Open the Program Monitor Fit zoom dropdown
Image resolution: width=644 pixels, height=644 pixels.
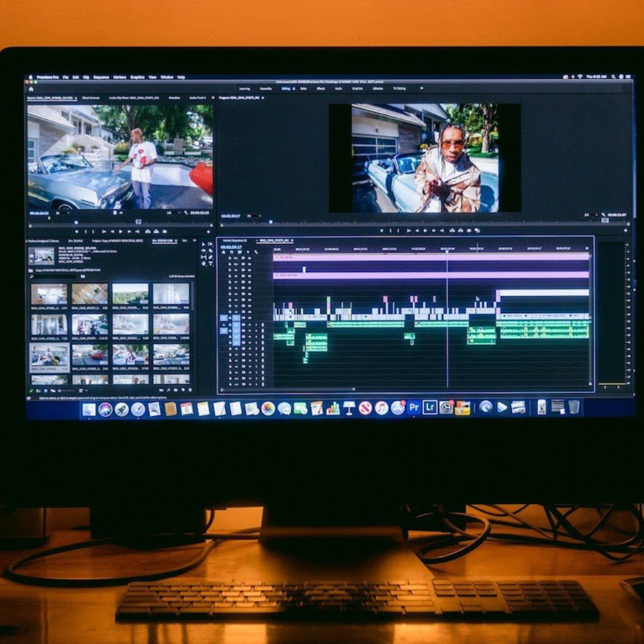pyautogui.click(x=255, y=216)
